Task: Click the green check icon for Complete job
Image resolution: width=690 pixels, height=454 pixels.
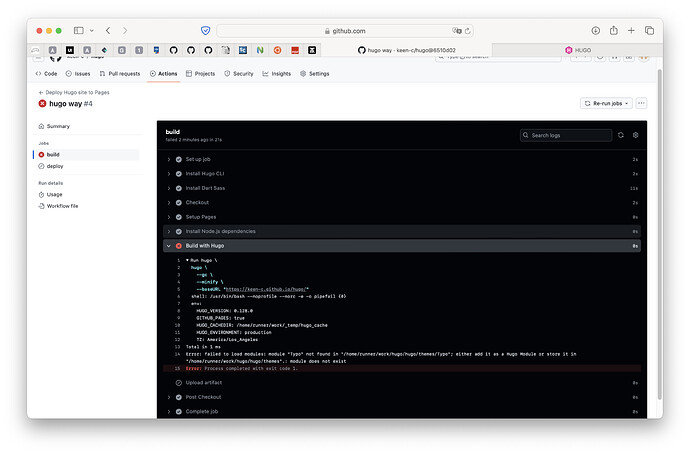Action: [179, 412]
